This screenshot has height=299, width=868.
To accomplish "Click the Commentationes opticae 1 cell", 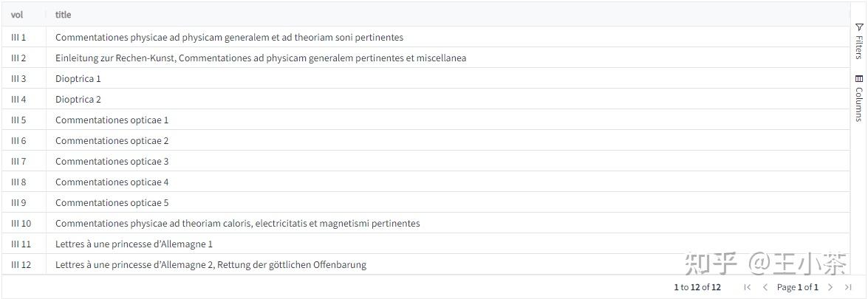I will pyautogui.click(x=112, y=120).
